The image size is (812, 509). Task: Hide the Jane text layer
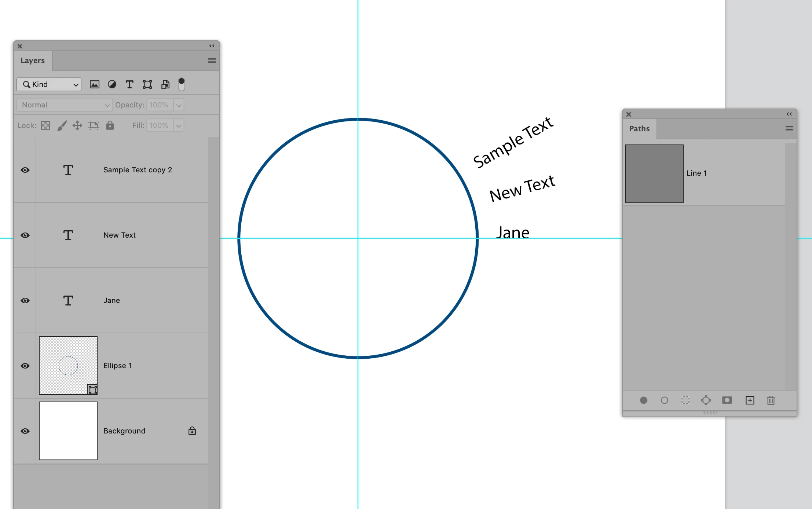pyautogui.click(x=25, y=300)
